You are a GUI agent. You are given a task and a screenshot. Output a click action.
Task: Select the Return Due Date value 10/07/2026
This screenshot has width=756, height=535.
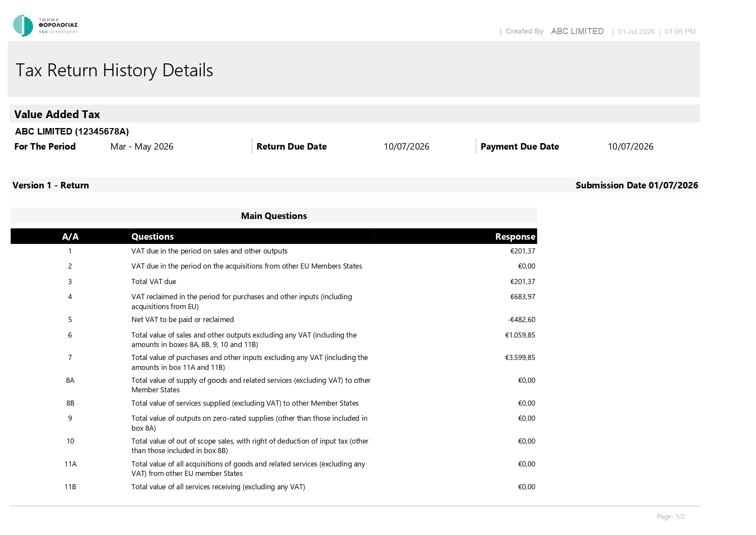pyautogui.click(x=406, y=147)
